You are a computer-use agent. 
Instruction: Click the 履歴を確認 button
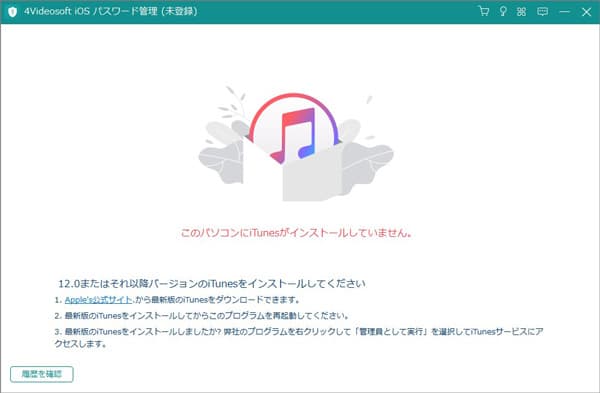click(42, 374)
